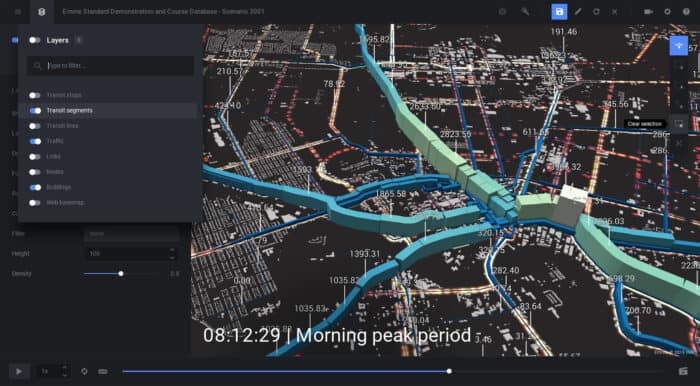Click the 78.92 map label
Screen dimensions: 700x386
334,83
